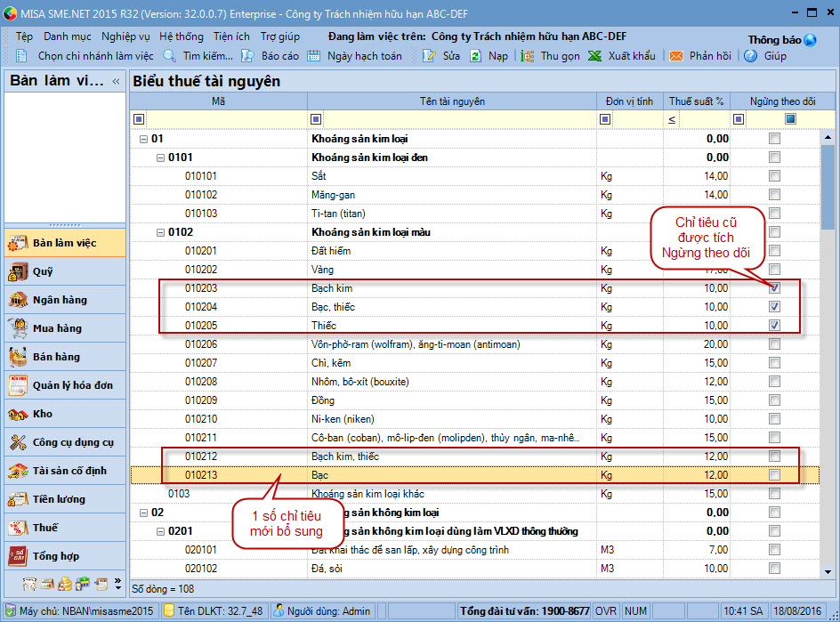Open the Ngân hàng module icon
The height and width of the screenshot is (622, 840).
tap(18, 300)
